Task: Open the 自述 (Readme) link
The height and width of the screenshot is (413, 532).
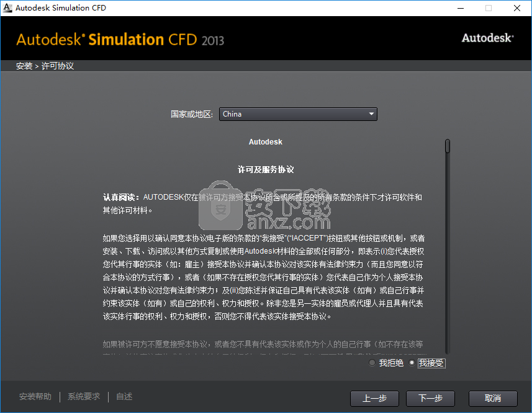Action: [x=124, y=396]
